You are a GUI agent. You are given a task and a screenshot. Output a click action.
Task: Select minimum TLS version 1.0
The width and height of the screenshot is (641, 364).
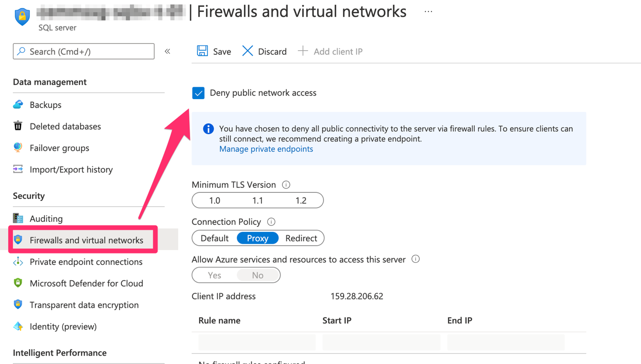(214, 200)
